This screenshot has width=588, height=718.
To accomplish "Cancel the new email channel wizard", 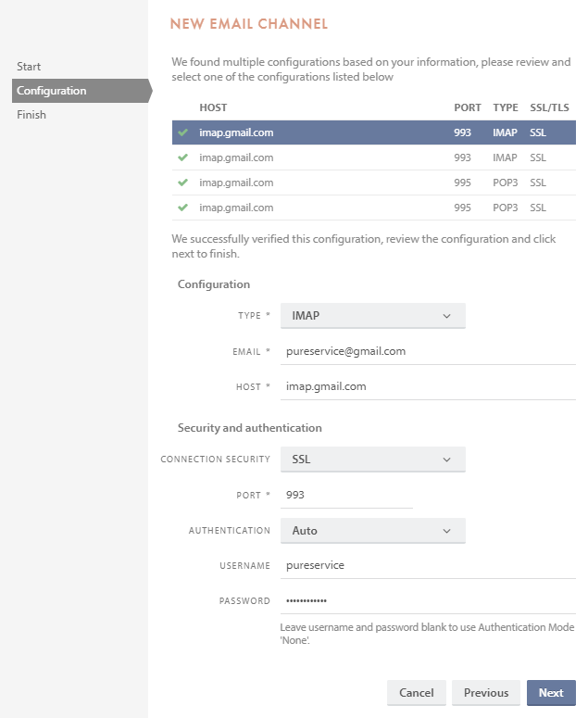I will pyautogui.click(x=417, y=693).
